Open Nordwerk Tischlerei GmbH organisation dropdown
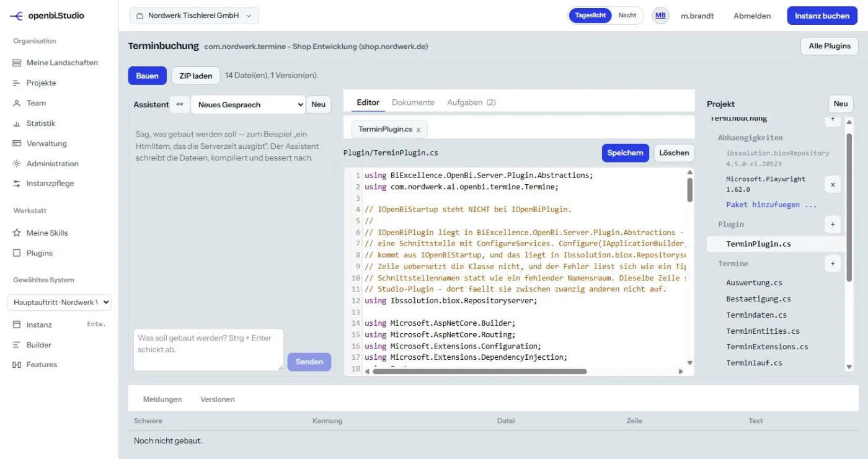 click(x=194, y=16)
